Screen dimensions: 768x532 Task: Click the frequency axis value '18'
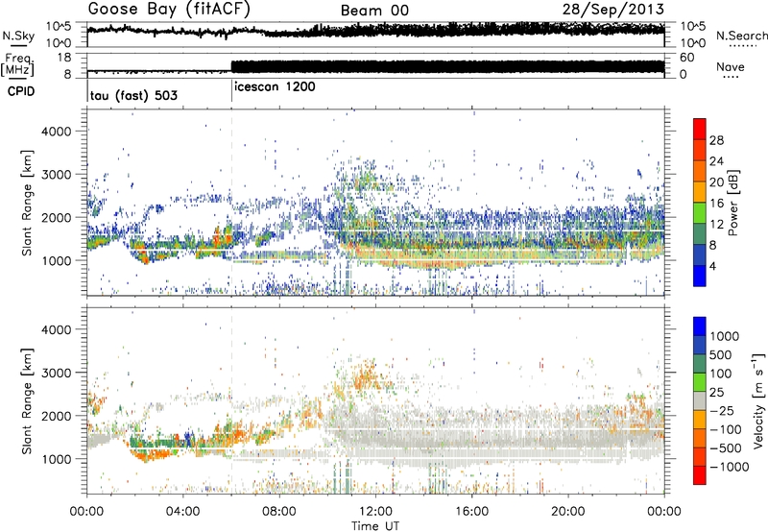click(x=64, y=58)
